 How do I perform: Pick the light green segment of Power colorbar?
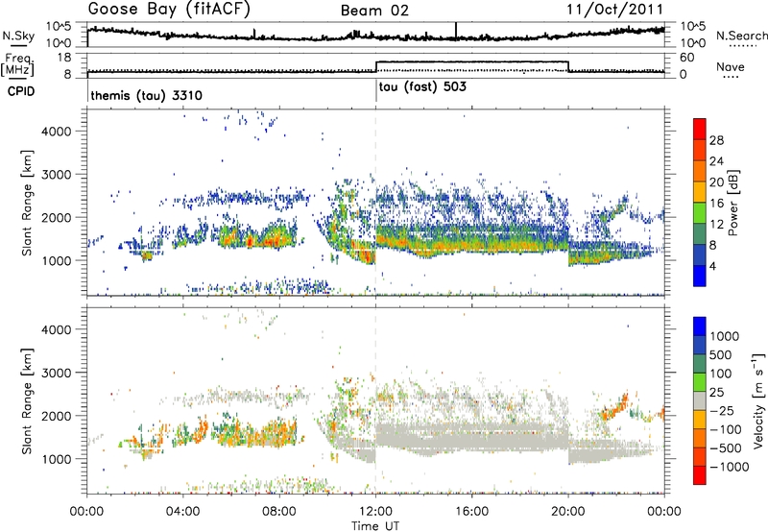pos(700,214)
